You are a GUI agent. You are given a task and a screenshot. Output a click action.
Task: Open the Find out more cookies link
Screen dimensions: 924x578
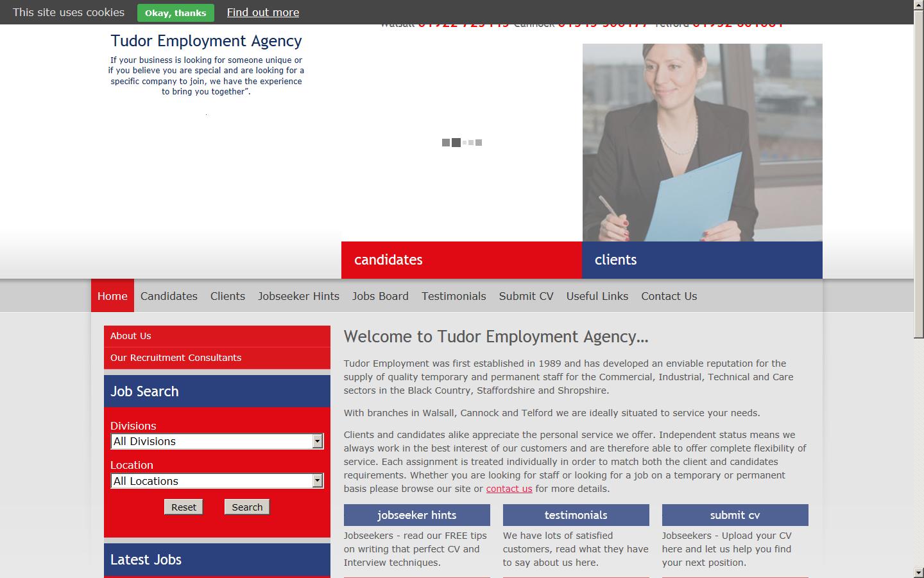pos(262,12)
